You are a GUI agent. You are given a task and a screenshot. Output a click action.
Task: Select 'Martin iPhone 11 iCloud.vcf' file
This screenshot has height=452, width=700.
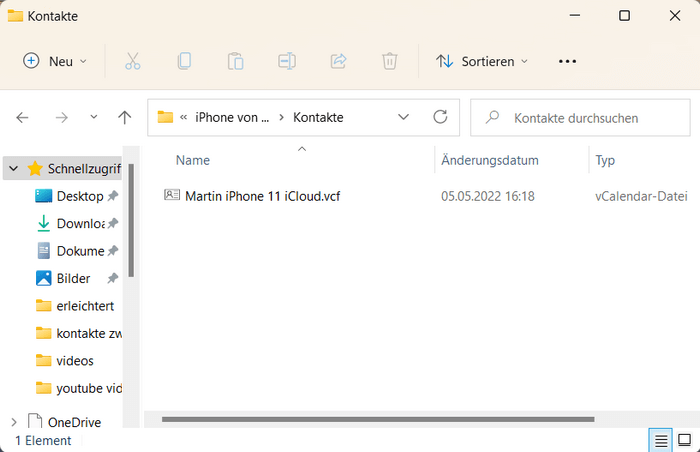pos(262,196)
